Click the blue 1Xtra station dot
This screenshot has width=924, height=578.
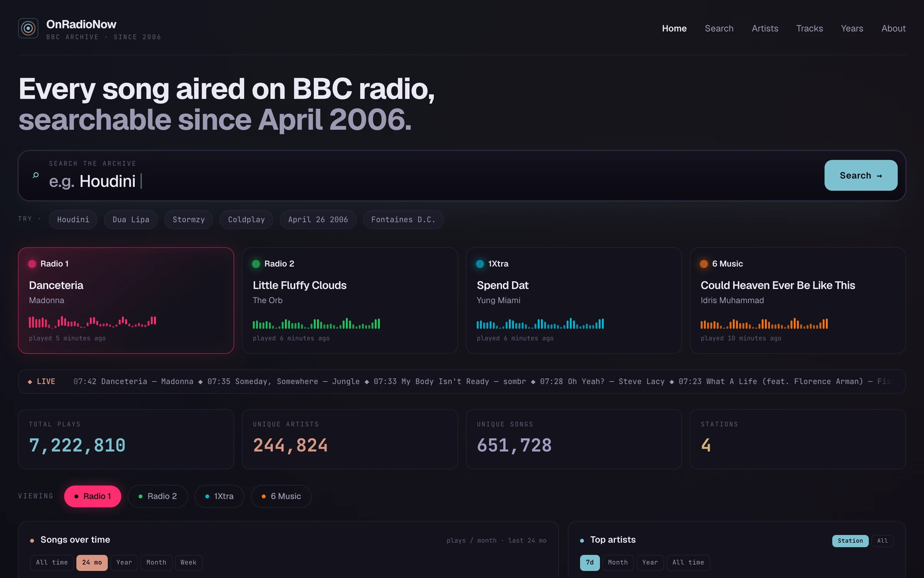(480, 264)
